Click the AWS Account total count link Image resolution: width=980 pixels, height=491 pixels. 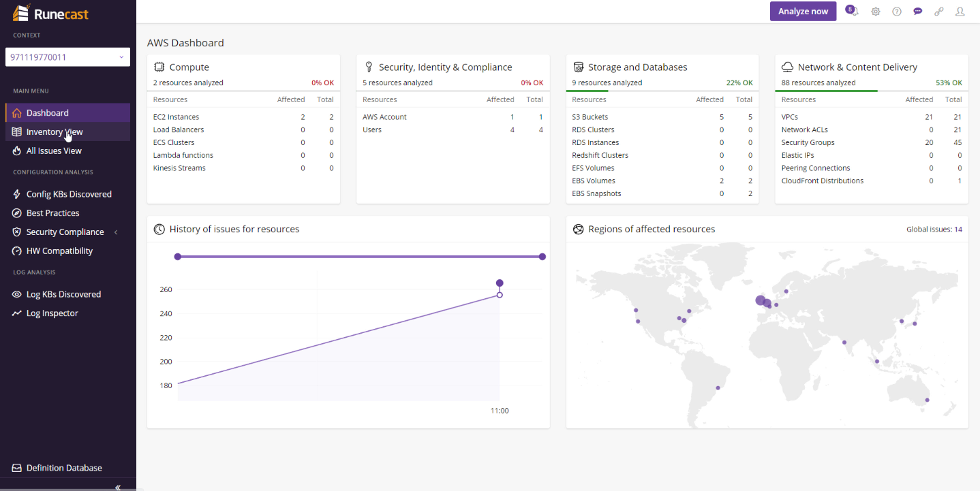pyautogui.click(x=541, y=117)
